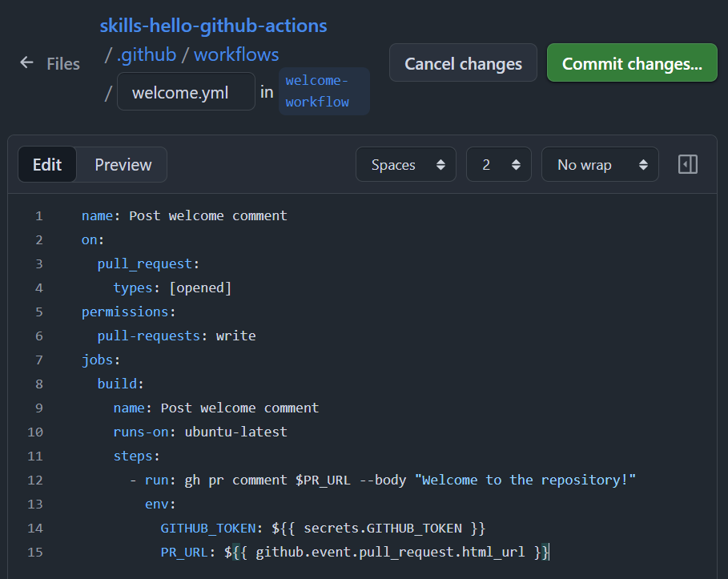This screenshot has height=579, width=728.
Task: Switch to the Preview tab
Action: (123, 165)
